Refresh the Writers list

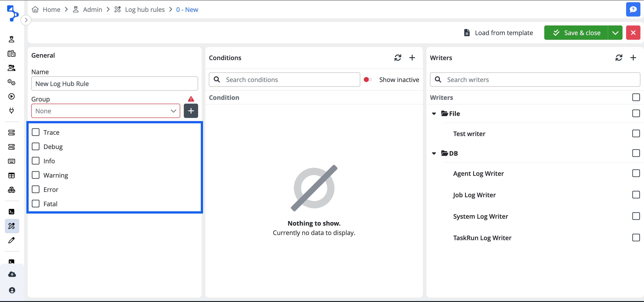(619, 58)
